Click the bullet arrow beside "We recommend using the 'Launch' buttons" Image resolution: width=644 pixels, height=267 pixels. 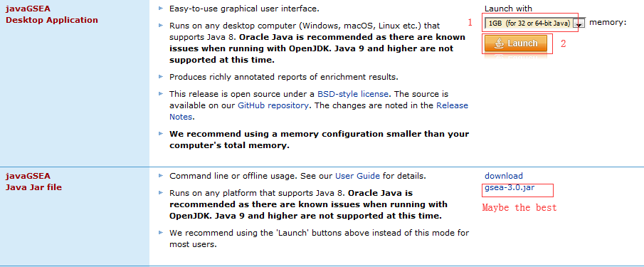point(161,233)
